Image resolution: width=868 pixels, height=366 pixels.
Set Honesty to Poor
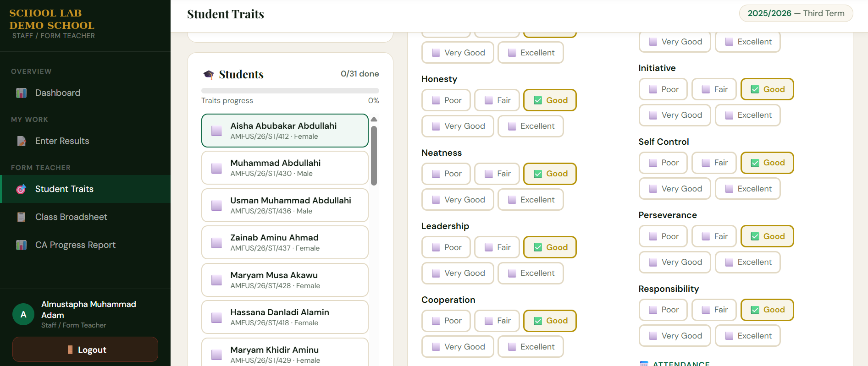pos(446,100)
